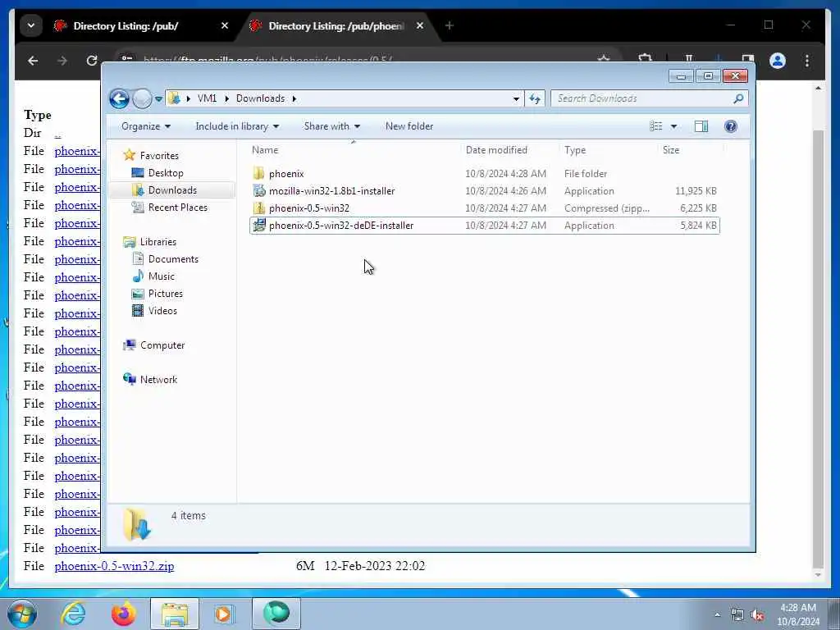Click the Explorer Forward arrow button
Viewport: 840px width, 630px height.
[142, 98]
